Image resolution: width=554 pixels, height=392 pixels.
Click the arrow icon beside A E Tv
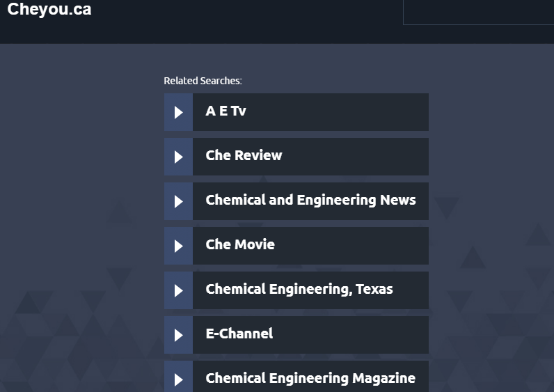click(x=178, y=112)
